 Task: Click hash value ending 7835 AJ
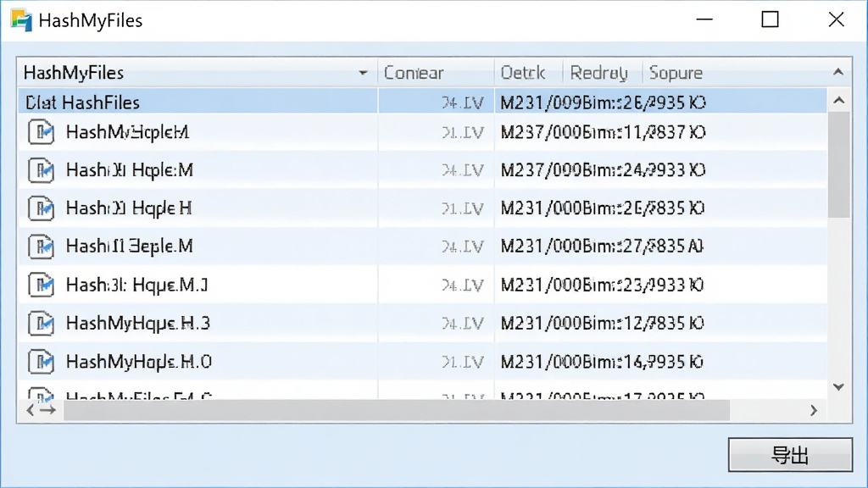tap(602, 246)
